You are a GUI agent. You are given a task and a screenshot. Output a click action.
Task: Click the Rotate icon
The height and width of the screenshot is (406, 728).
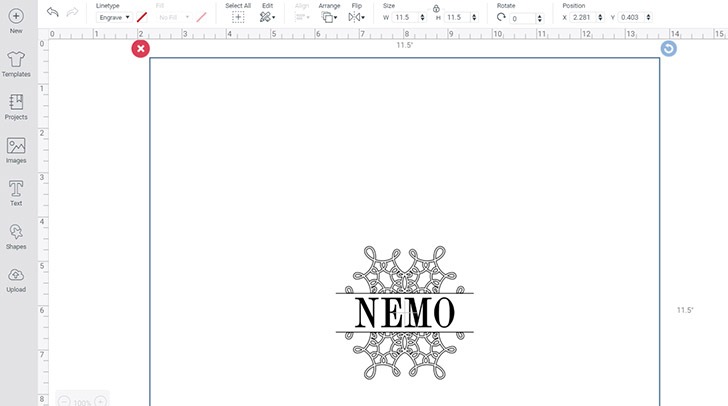501,18
